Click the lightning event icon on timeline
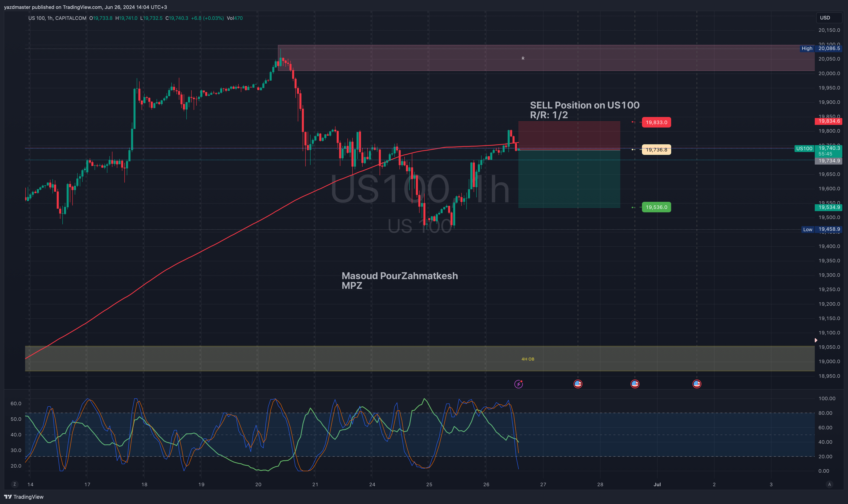The height and width of the screenshot is (504, 848). point(518,384)
